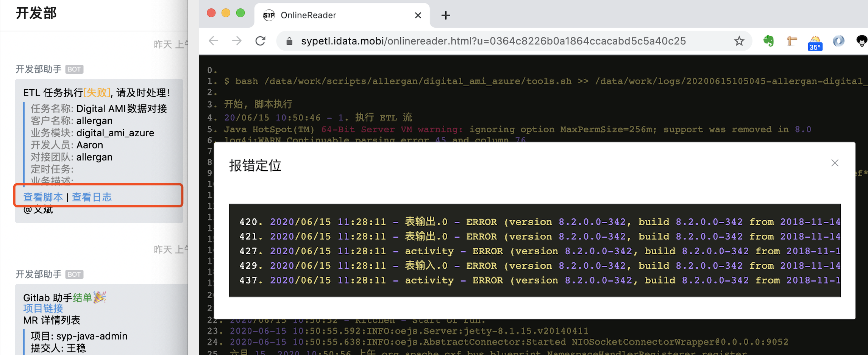The image size is (868, 355).
Task: Click project name syp-java-admin
Action: (x=92, y=336)
